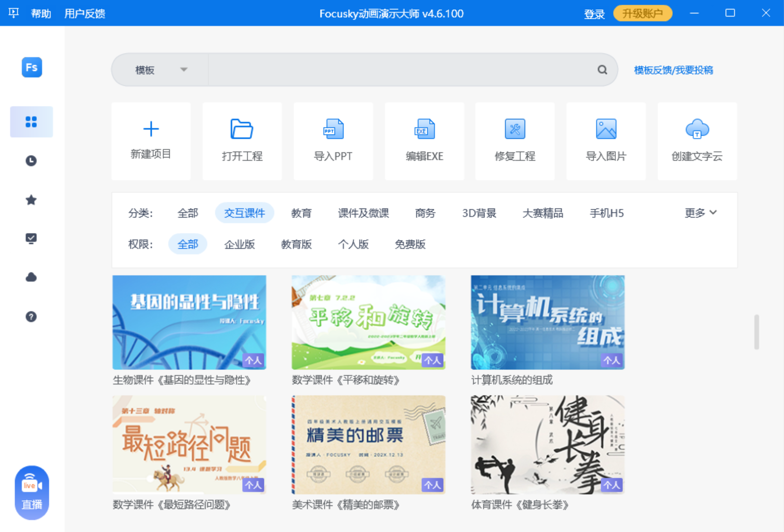Click title 美术课件《精美的邮票》
Viewport: 784px width, 532px height.
[346, 505]
